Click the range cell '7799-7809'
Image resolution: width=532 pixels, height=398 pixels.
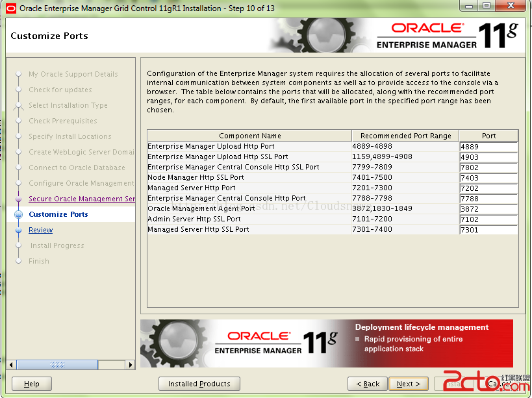pos(372,167)
